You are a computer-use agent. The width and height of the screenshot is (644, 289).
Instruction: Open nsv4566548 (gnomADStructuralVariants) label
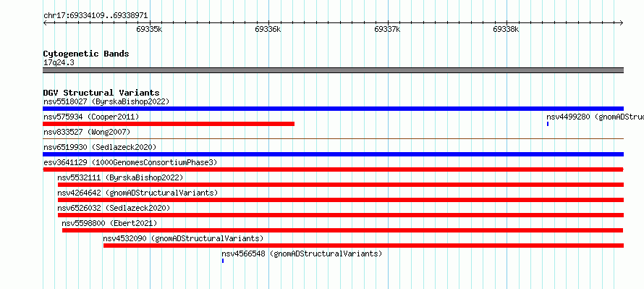pos(302,254)
